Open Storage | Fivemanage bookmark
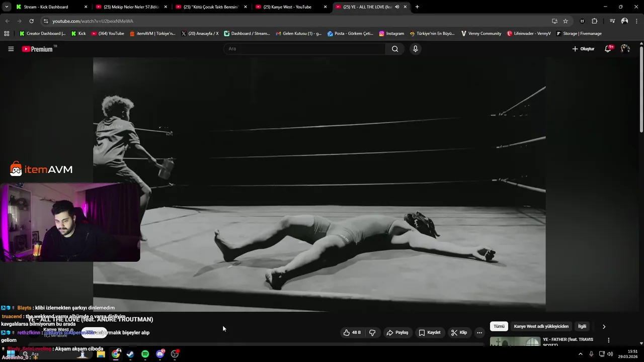 click(579, 34)
